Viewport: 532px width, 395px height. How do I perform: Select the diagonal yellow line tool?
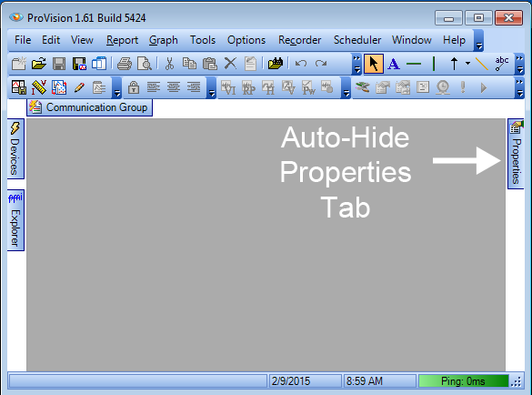tap(482, 64)
